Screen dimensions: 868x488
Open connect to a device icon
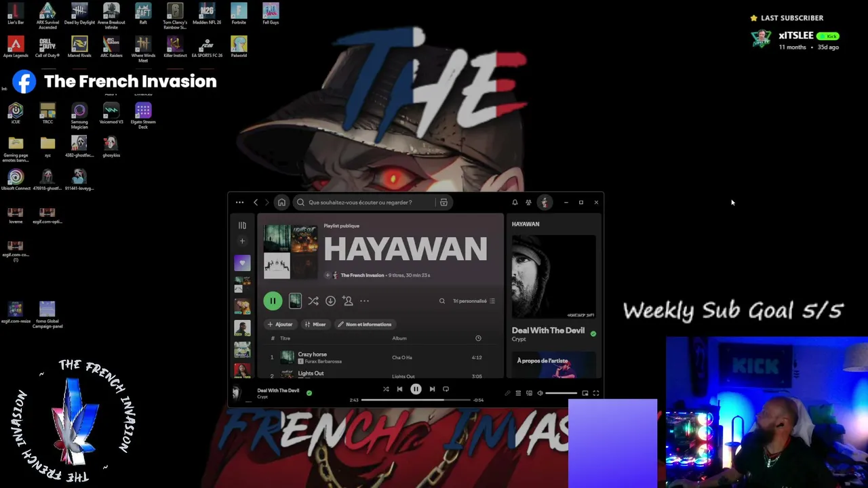pos(529,393)
